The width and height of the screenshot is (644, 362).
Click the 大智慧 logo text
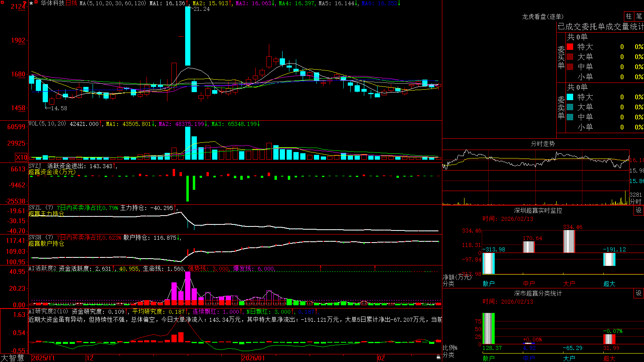coord(12,358)
